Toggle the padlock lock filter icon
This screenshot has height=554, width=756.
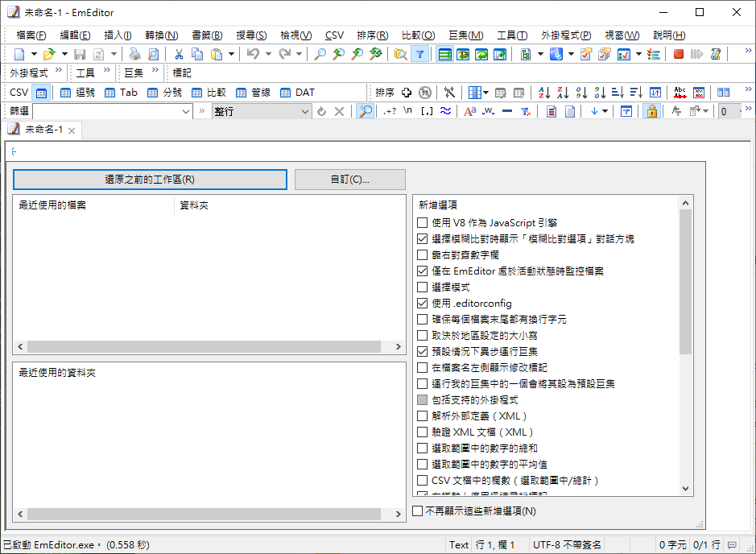(652, 111)
